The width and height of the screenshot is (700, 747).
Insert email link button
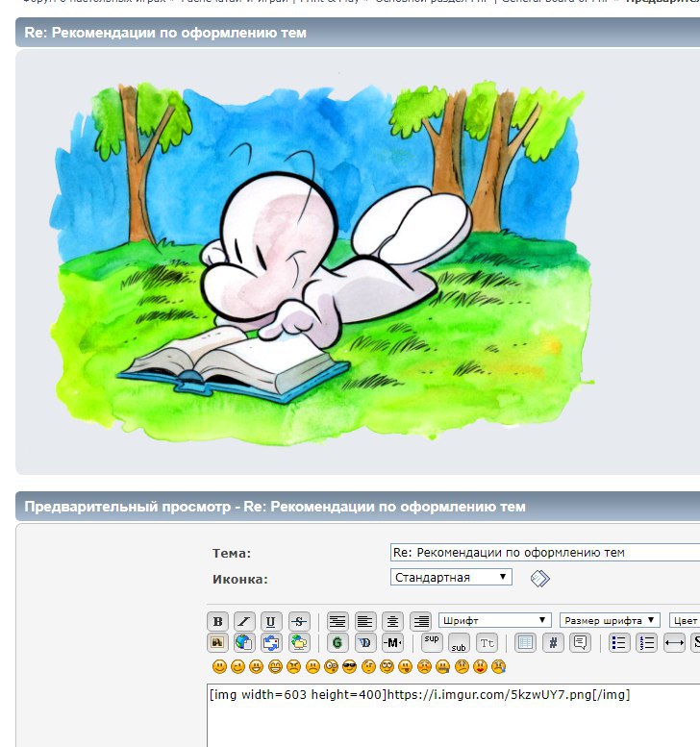tap(270, 642)
